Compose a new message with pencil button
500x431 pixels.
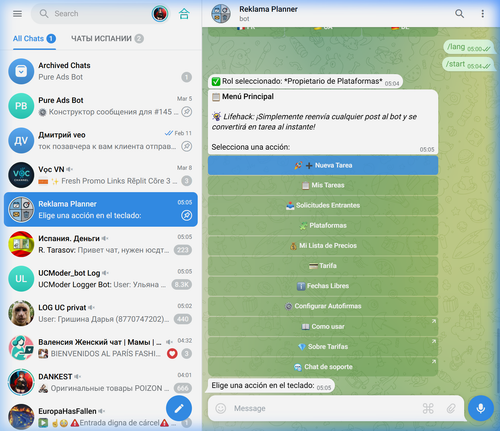click(179, 408)
